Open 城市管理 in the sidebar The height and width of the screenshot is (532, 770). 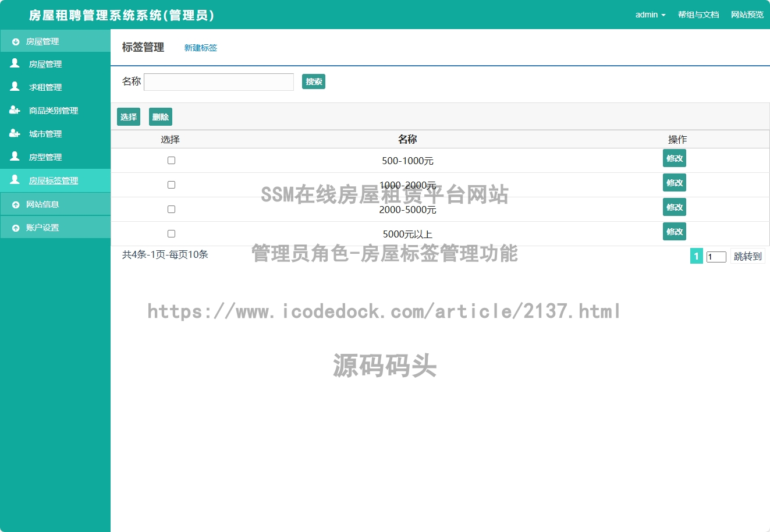pos(55,134)
